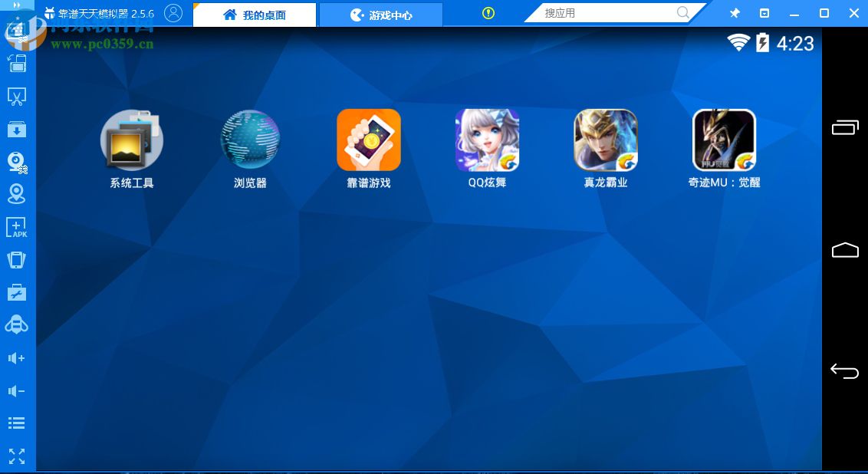Click the search magnifier icon

[683, 13]
